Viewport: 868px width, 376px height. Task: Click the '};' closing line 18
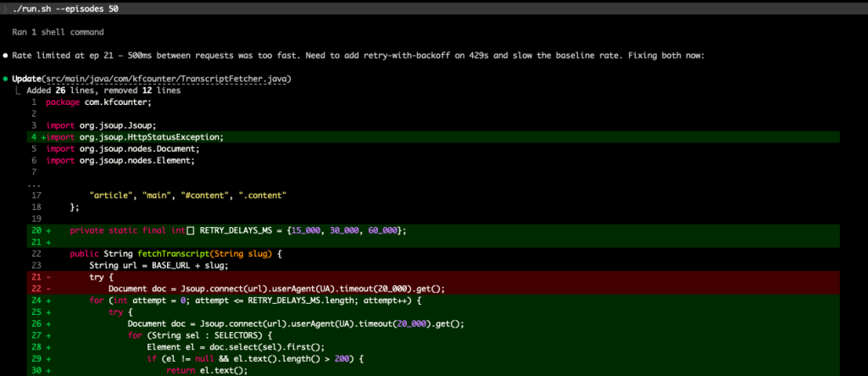point(75,207)
